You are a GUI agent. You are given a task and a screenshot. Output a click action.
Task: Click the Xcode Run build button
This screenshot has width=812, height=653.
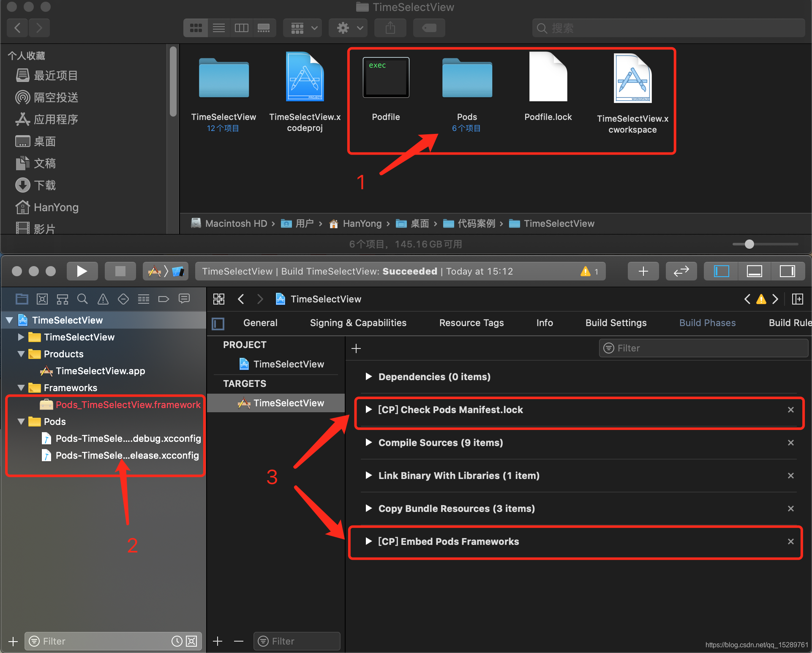[82, 271]
